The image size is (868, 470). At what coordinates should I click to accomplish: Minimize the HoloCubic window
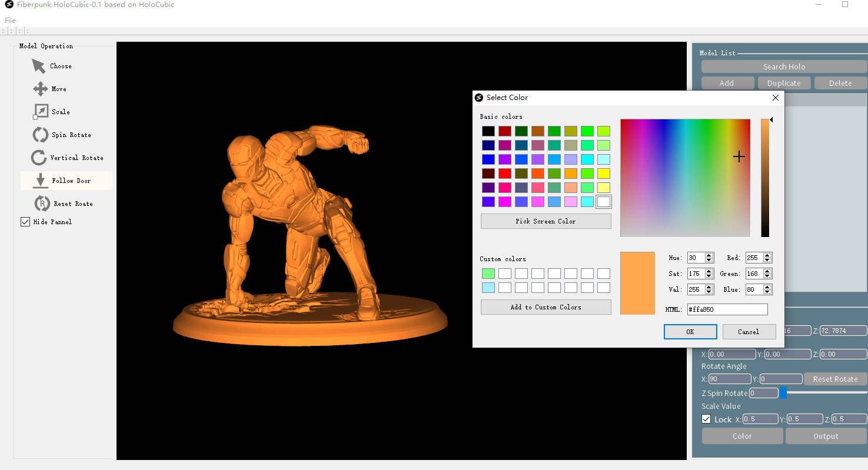819,4
